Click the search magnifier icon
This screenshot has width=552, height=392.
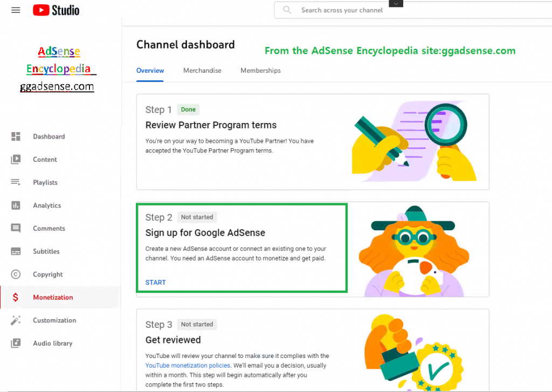pyautogui.click(x=287, y=10)
